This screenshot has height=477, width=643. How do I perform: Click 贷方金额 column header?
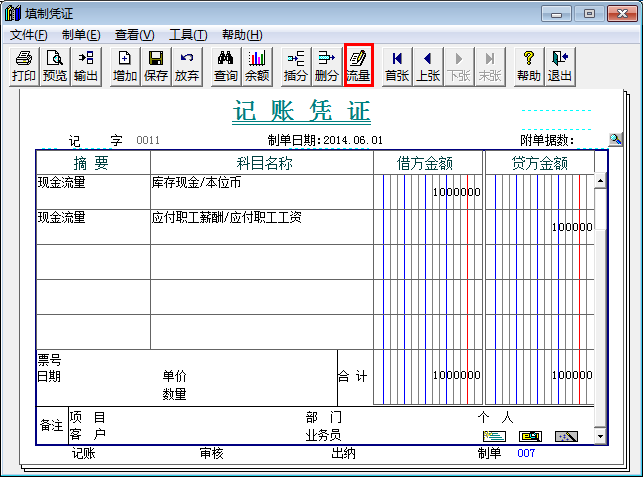(x=540, y=163)
